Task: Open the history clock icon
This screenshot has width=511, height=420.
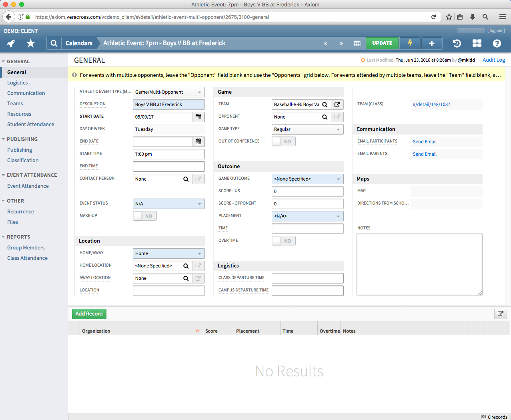Action: pos(457,43)
